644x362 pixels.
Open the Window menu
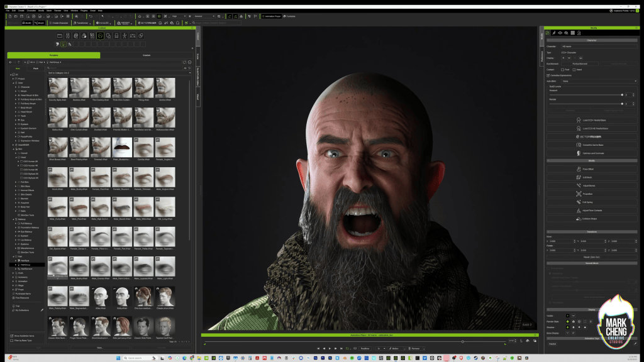pyautogui.click(x=74, y=11)
